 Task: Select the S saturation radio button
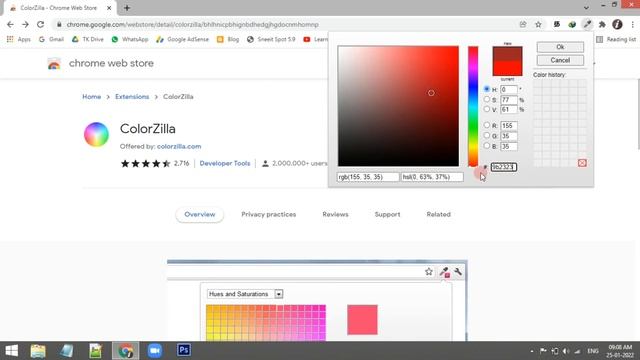coord(487,99)
